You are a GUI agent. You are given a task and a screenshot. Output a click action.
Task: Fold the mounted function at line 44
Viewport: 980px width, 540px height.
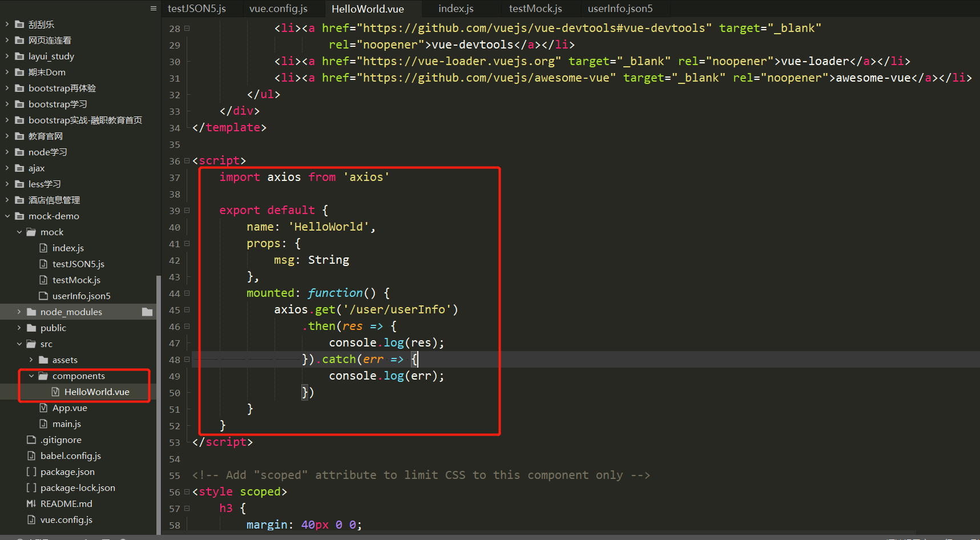[x=187, y=293]
